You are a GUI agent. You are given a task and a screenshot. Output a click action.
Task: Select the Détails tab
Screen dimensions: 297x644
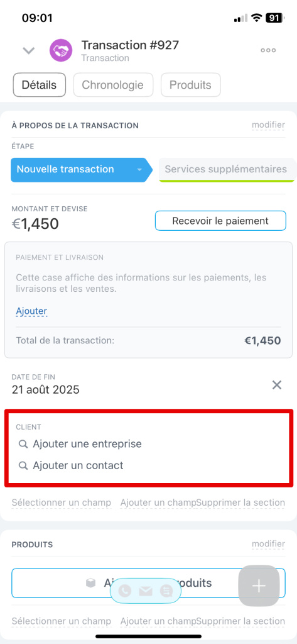click(40, 85)
